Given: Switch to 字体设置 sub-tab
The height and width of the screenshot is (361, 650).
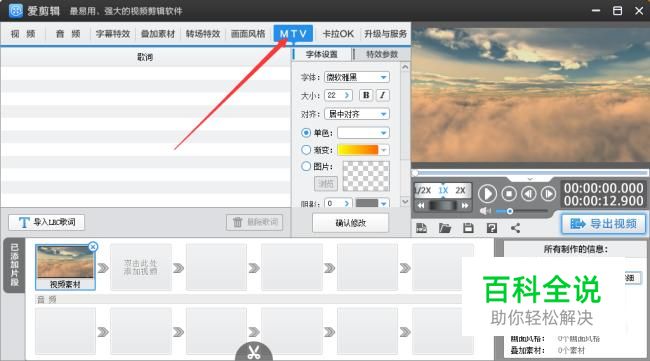Looking at the screenshot, I should (322, 54).
